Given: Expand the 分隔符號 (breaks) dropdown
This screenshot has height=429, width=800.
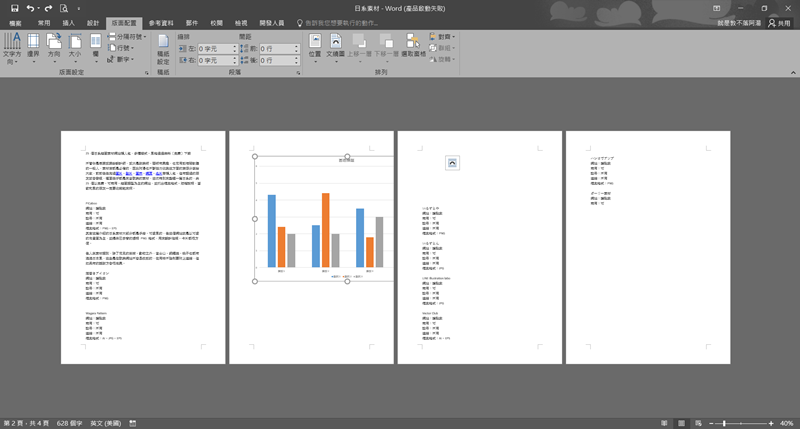Looking at the screenshot, I should click(x=128, y=36).
